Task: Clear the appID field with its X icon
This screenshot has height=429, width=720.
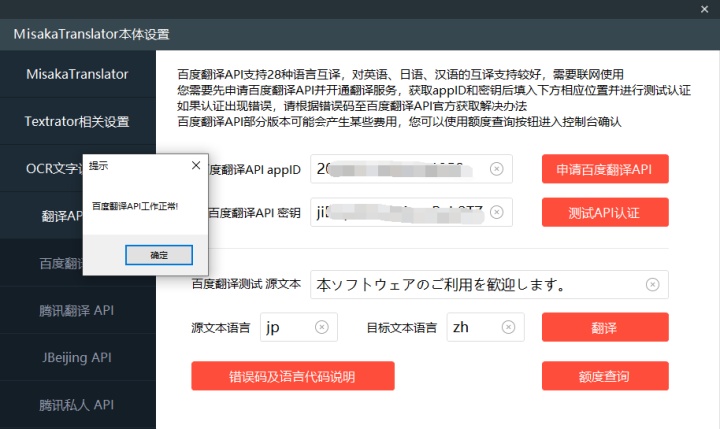Action: [x=496, y=169]
